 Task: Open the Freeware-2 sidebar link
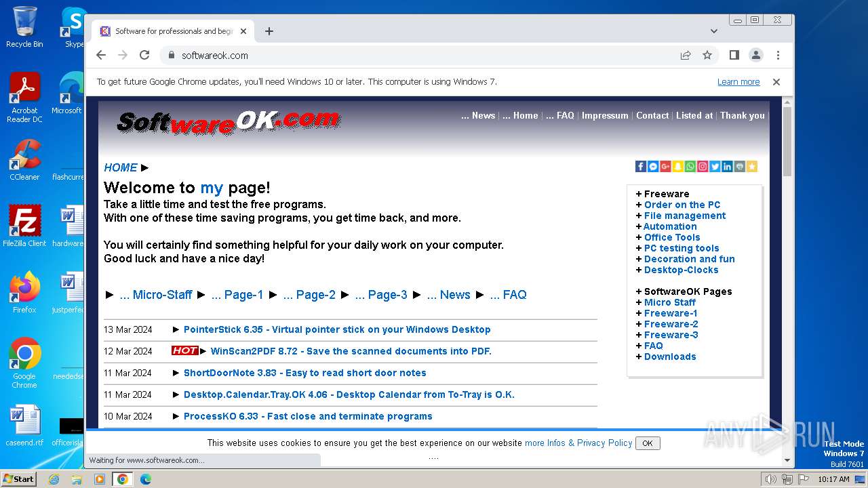click(x=671, y=324)
